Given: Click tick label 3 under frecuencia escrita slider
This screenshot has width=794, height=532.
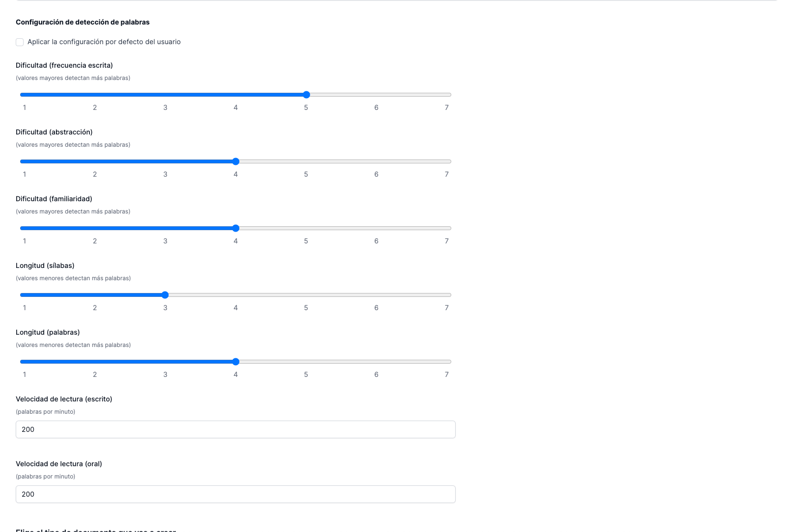Looking at the screenshot, I should (x=165, y=107).
